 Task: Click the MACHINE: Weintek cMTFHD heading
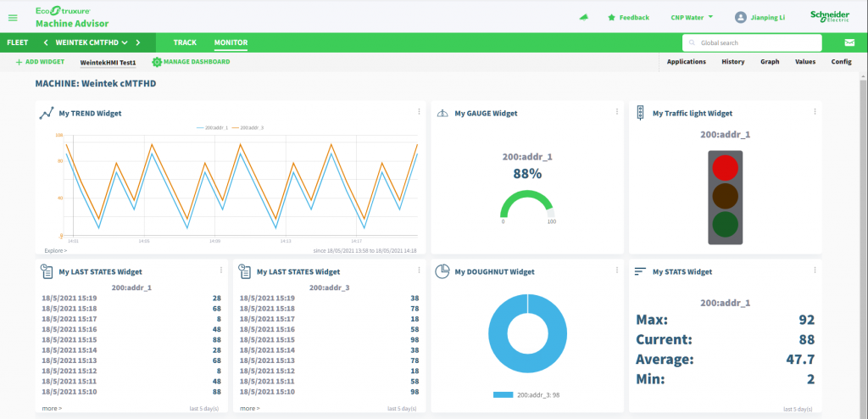coord(95,84)
